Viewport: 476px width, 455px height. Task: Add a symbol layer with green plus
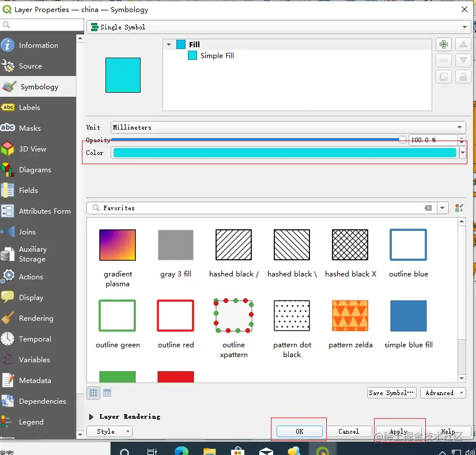[x=444, y=44]
